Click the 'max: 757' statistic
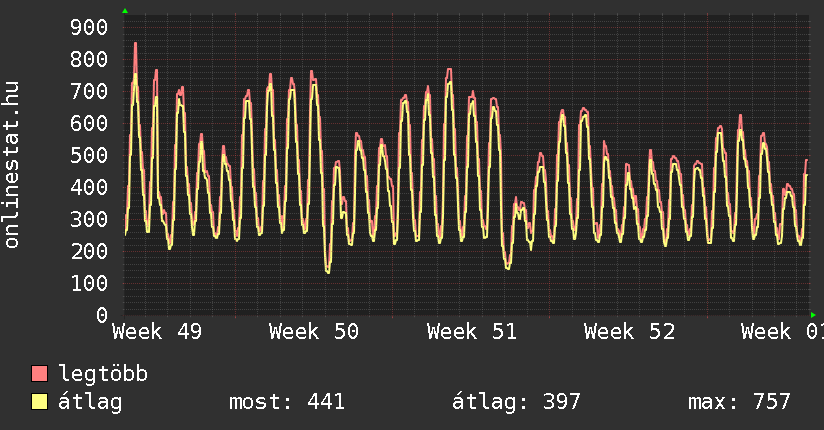 [x=739, y=402]
